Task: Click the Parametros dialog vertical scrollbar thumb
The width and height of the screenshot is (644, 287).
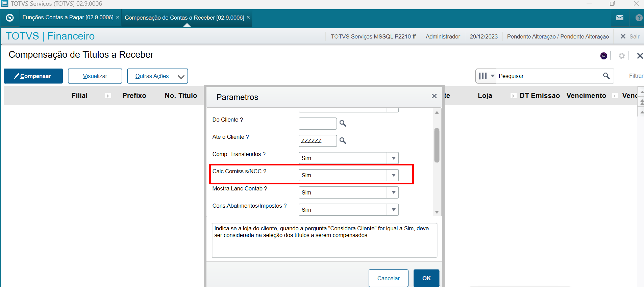Action: point(437,145)
